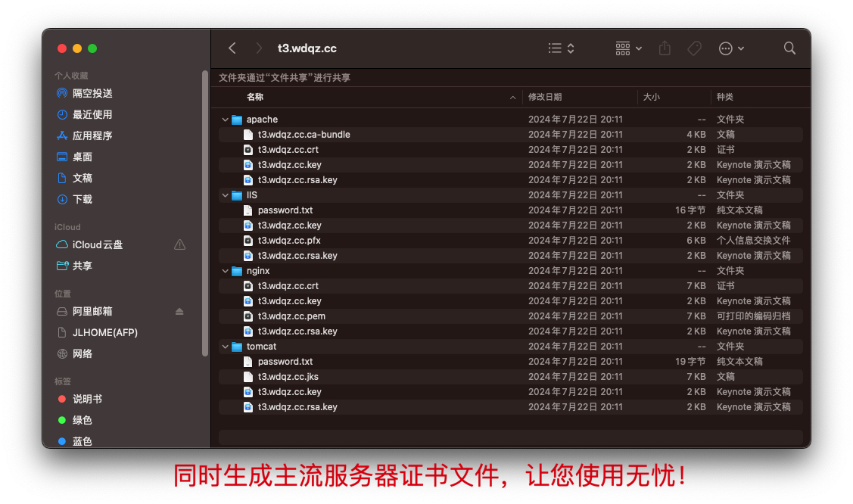Collapse the IIS folder disclosure triangle
Viewport: 853px width, 504px height.
(x=226, y=195)
